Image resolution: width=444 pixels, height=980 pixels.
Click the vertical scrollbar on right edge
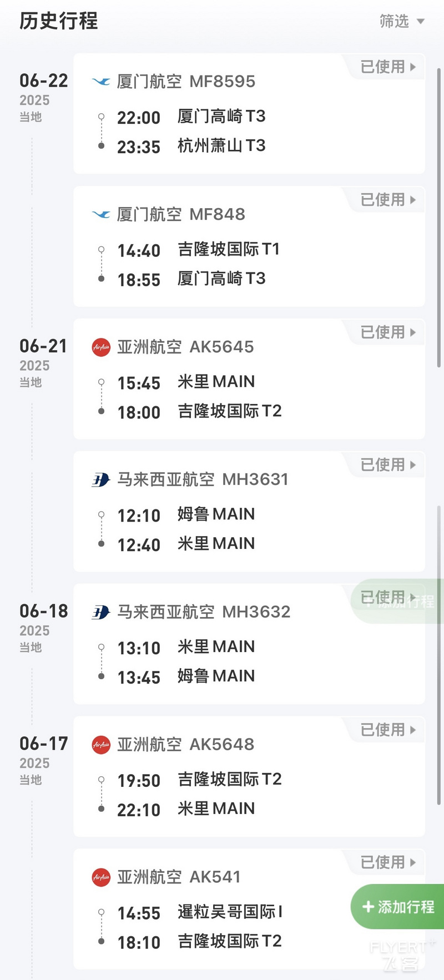(438, 216)
